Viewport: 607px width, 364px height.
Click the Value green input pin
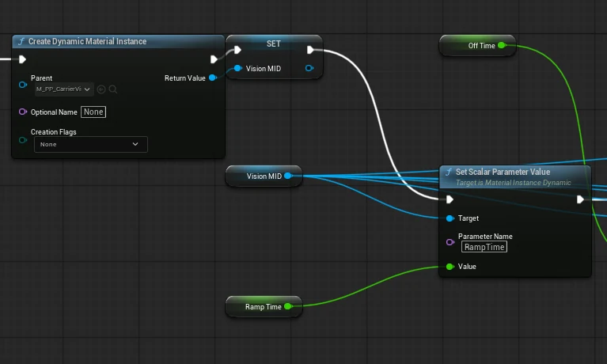(450, 267)
